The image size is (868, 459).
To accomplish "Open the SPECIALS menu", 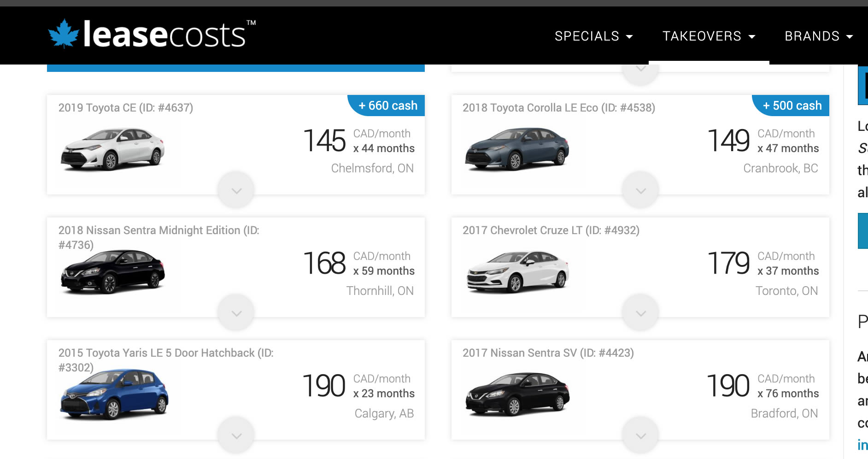I will 593,36.
